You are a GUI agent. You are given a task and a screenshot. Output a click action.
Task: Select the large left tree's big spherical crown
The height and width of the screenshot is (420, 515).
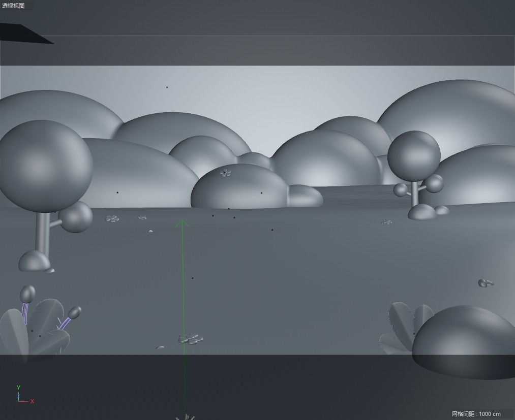click(45, 166)
